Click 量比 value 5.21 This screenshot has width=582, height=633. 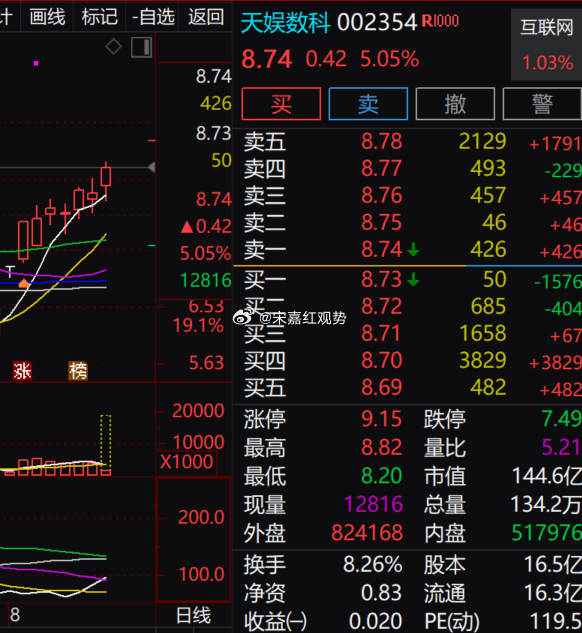tap(561, 448)
